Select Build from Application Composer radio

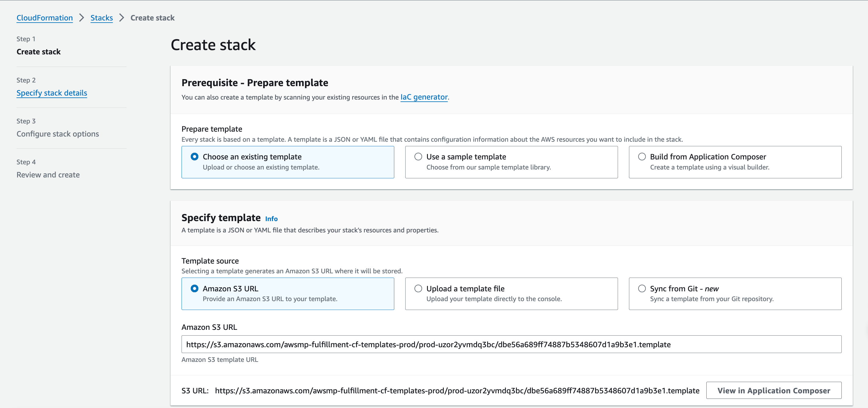click(642, 157)
